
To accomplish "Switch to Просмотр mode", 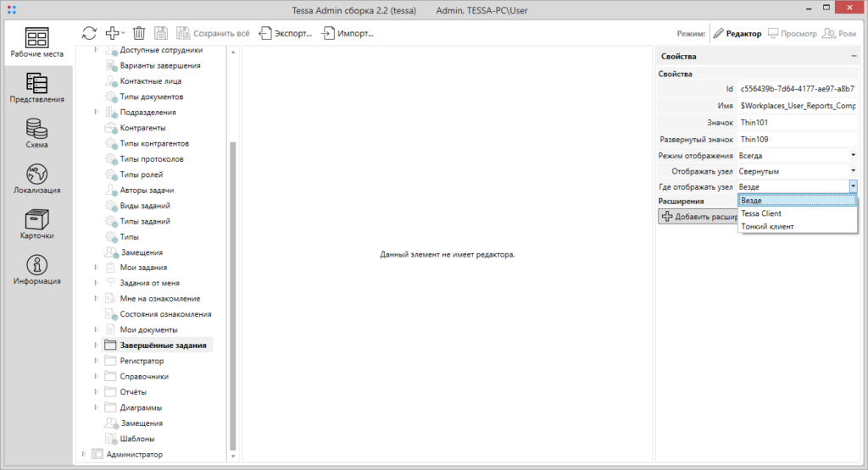I will 793,34.
